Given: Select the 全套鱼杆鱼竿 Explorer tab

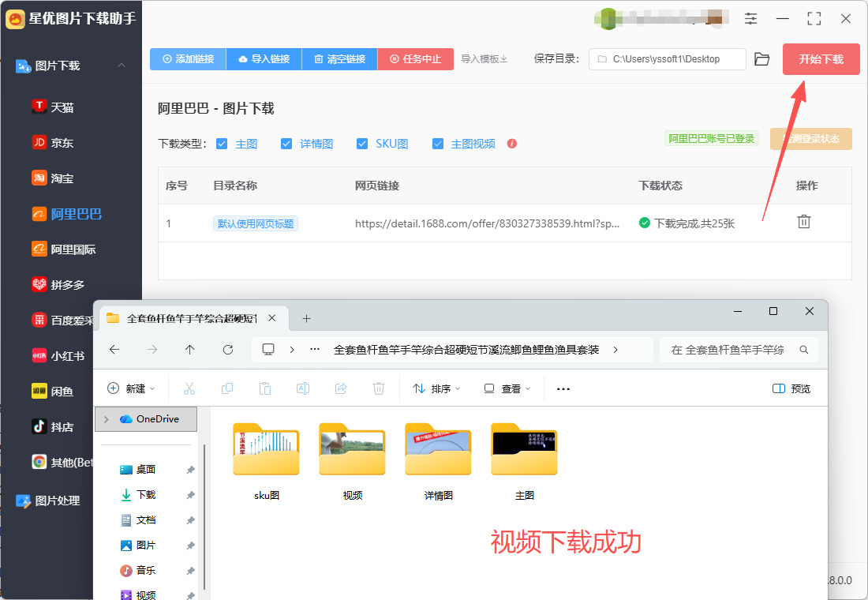Looking at the screenshot, I should (193, 318).
